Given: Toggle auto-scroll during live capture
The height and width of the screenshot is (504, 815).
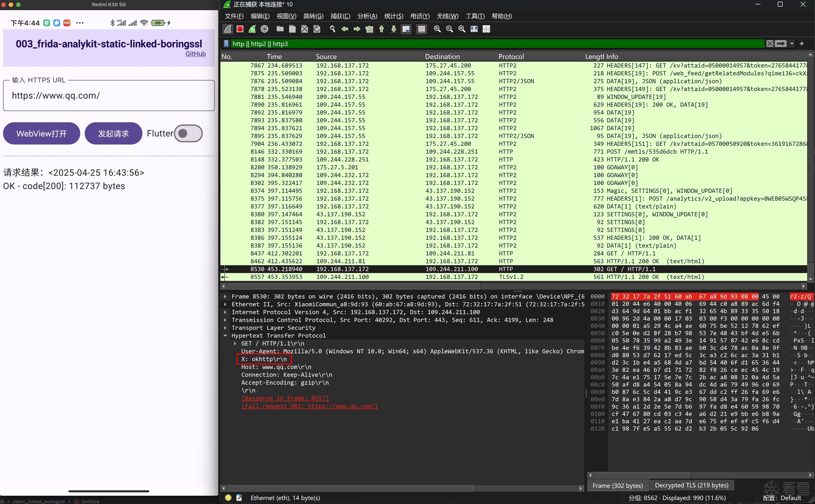Looking at the screenshot, I should click(x=406, y=29).
